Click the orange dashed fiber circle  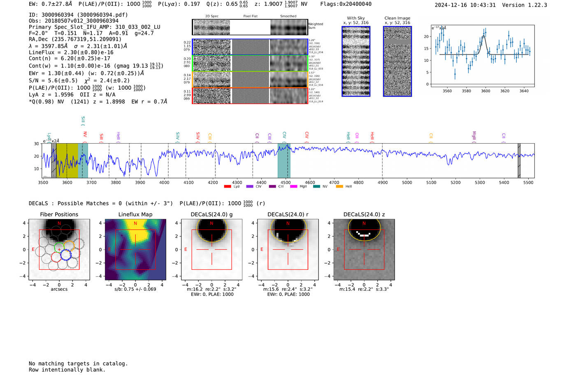point(69,246)
